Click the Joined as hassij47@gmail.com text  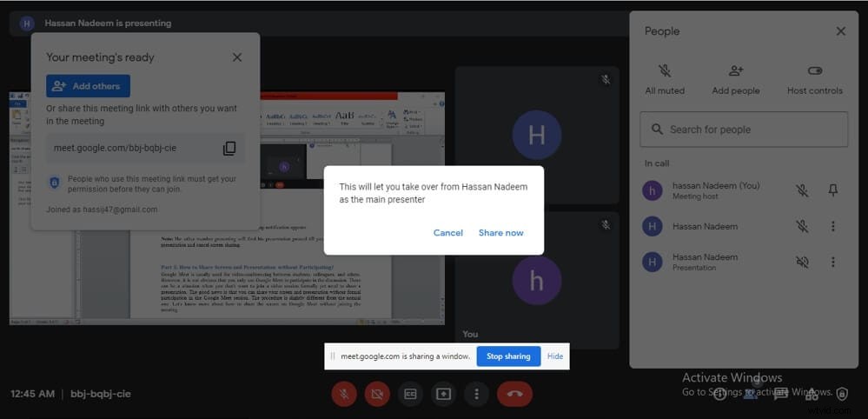pyautogui.click(x=102, y=209)
